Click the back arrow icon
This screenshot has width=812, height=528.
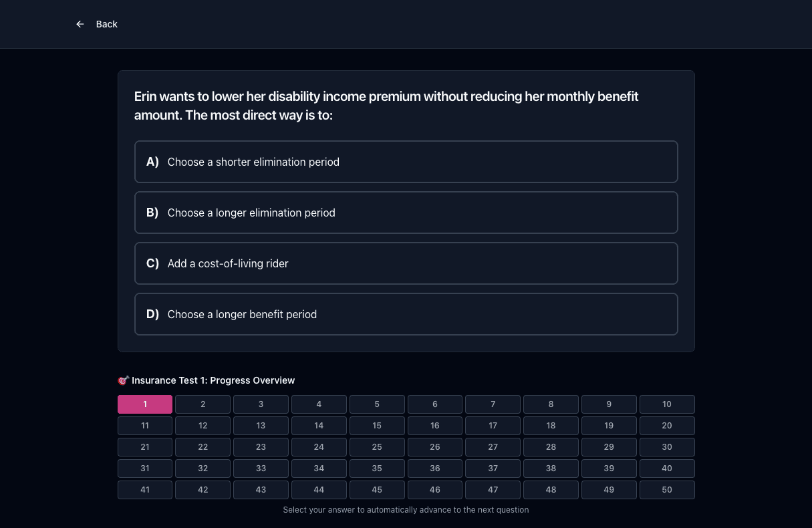click(80, 24)
